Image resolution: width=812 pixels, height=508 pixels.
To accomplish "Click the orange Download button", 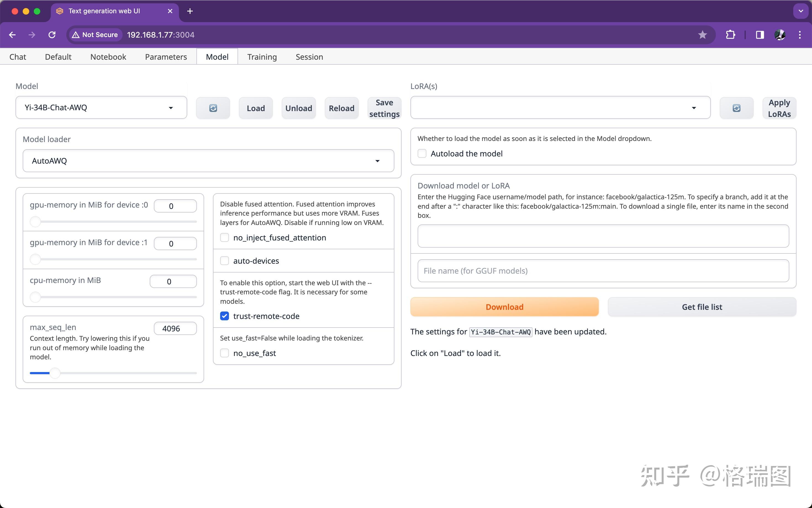I will [504, 307].
